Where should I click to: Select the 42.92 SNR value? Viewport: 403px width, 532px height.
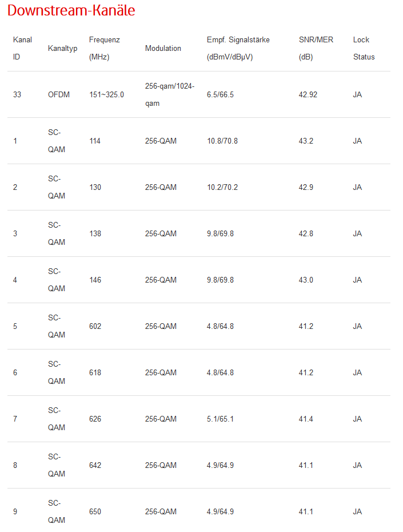[308, 94]
